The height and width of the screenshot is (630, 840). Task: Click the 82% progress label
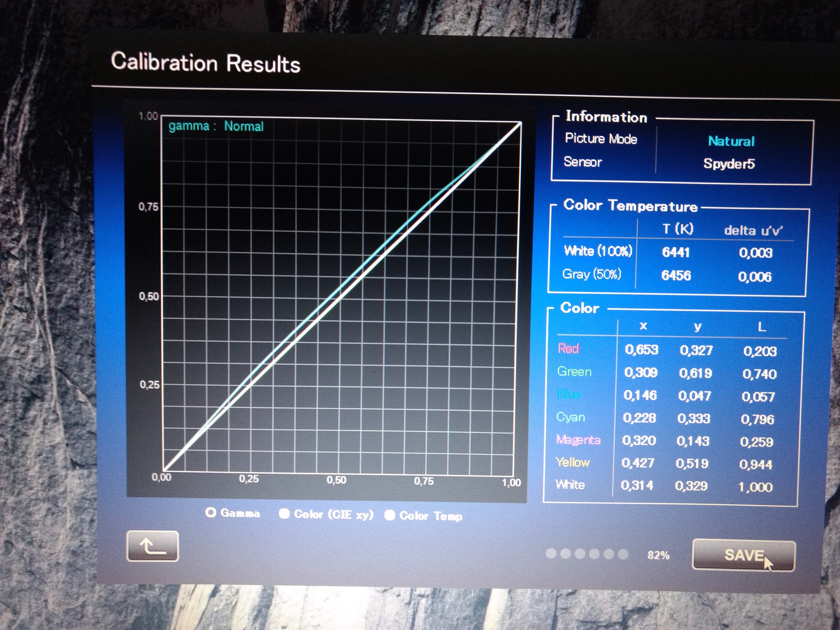(658, 555)
